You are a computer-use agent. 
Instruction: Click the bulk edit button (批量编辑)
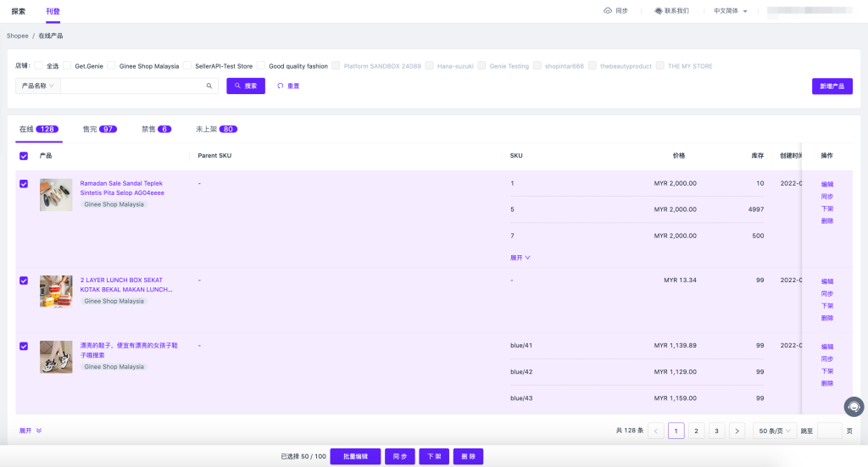click(355, 456)
